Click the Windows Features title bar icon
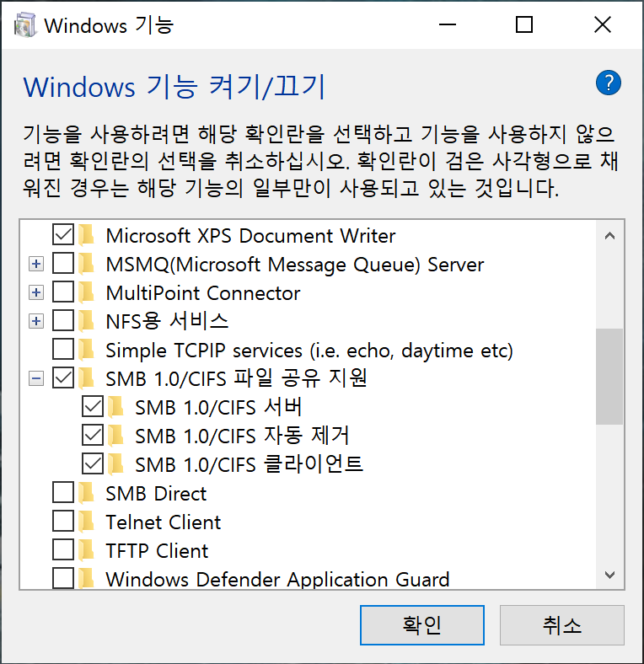The image size is (644, 664). coord(25,25)
